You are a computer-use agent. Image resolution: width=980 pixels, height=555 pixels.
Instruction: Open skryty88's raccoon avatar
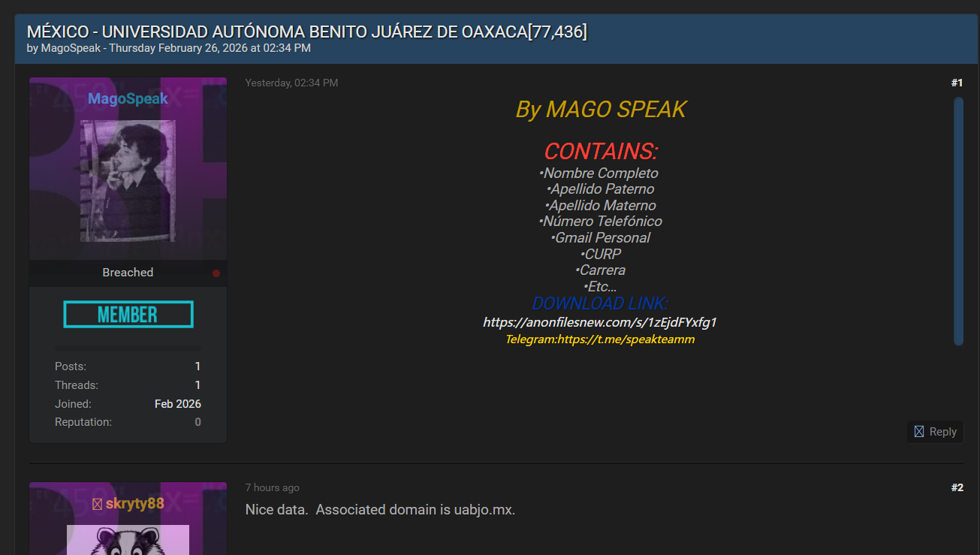tap(128, 540)
